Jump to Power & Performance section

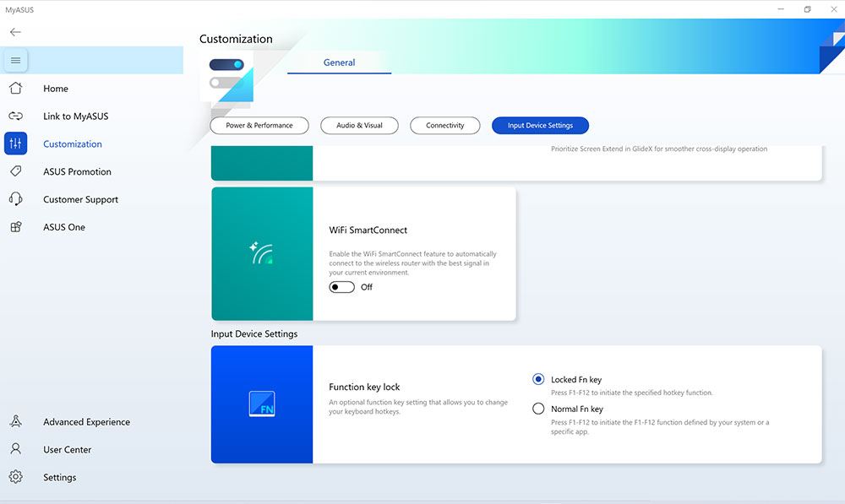(259, 126)
